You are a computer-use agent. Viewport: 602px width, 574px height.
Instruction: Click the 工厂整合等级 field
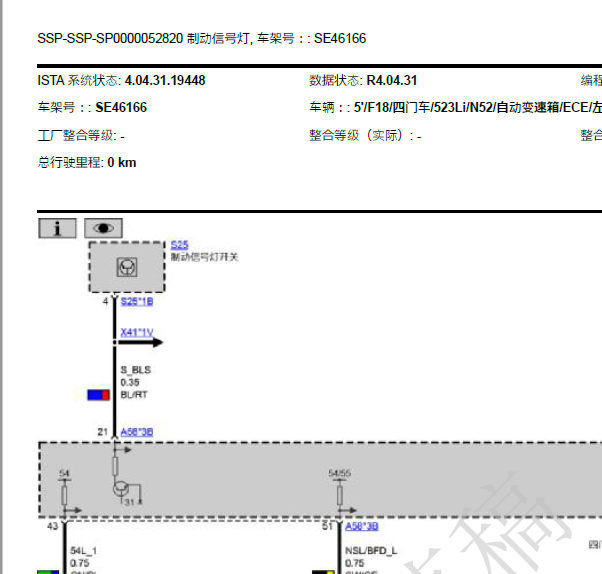(81, 136)
